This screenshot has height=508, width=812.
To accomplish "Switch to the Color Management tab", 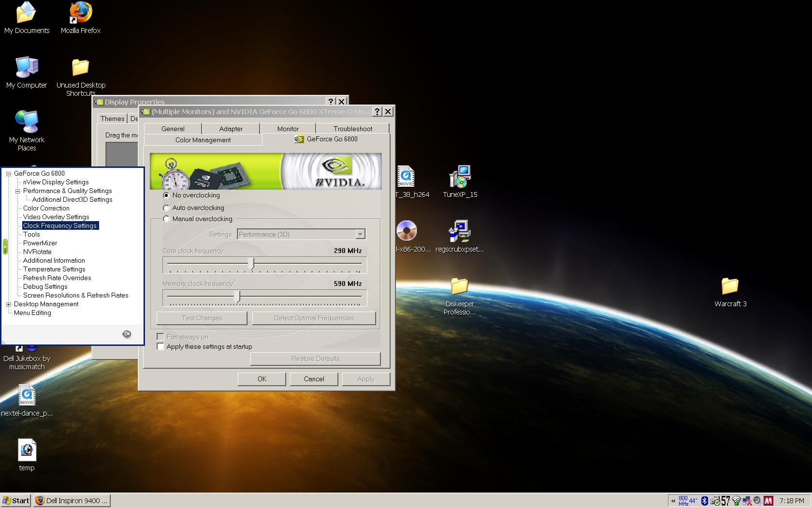I will (x=203, y=140).
